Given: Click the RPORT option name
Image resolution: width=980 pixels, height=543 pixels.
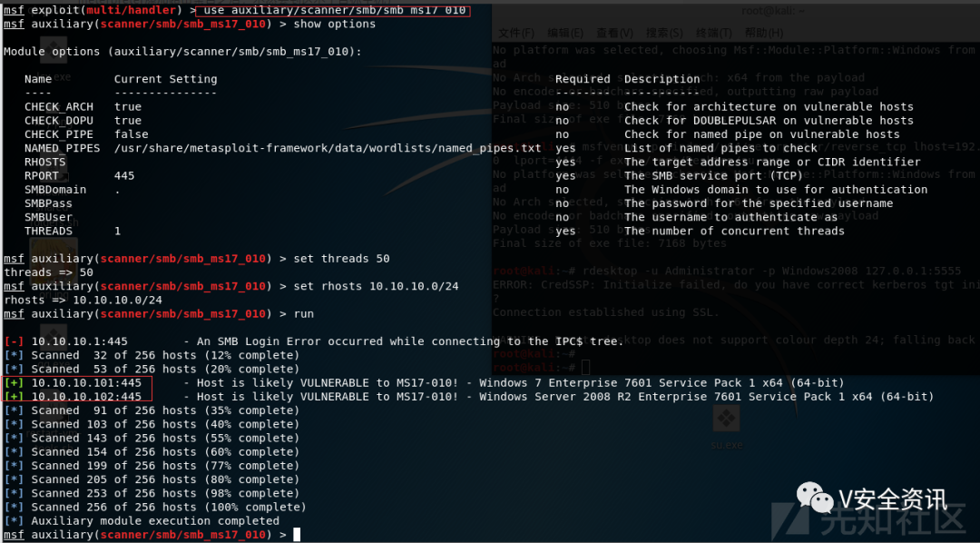Looking at the screenshot, I should pos(41,176).
